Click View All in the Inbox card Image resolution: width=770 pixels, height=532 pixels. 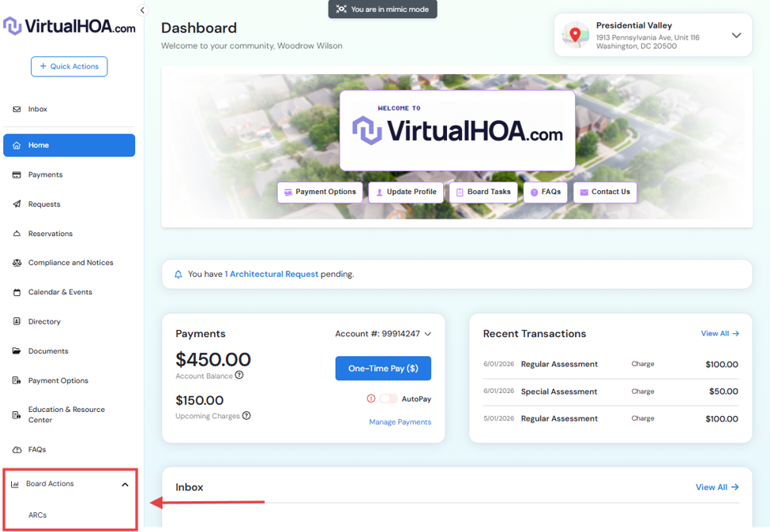click(x=717, y=487)
